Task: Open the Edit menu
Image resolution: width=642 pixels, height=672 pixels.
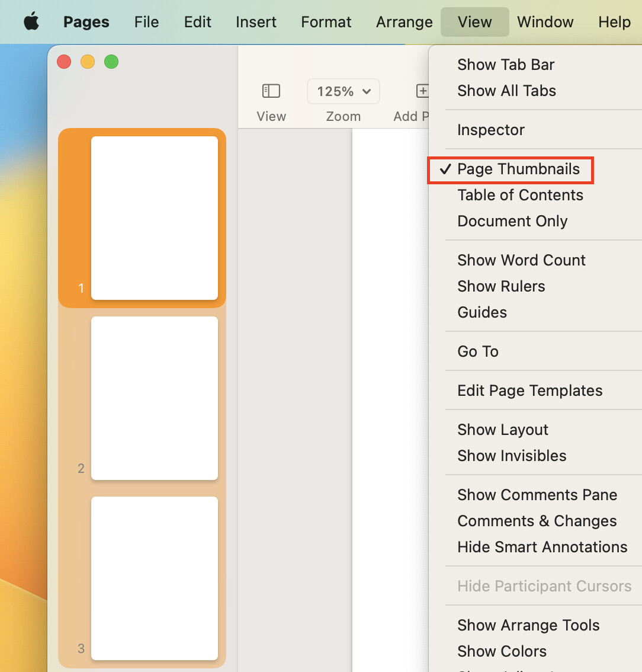Action: pos(197,22)
